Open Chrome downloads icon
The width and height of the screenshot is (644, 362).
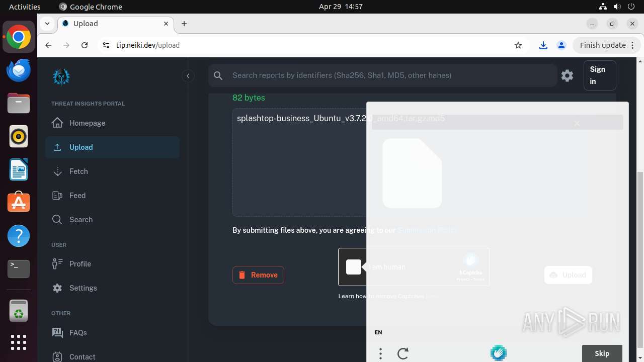(x=543, y=45)
